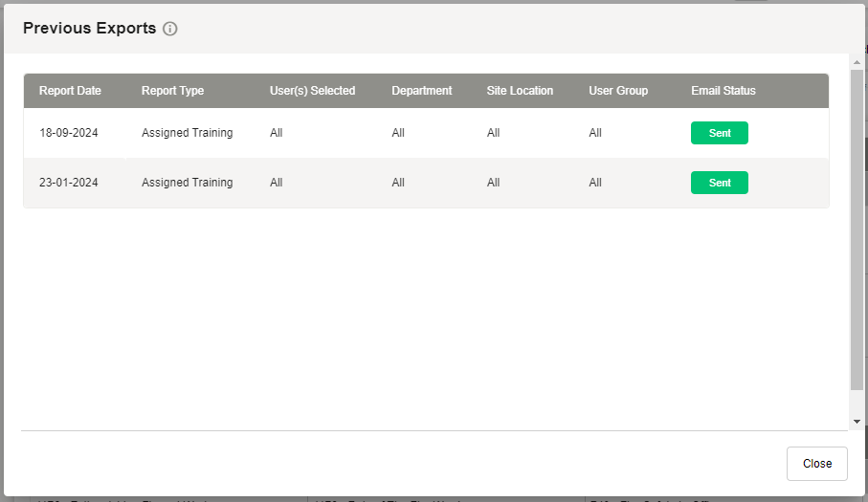Click the User(s) Selected column header
This screenshot has width=868, height=502.
(312, 91)
